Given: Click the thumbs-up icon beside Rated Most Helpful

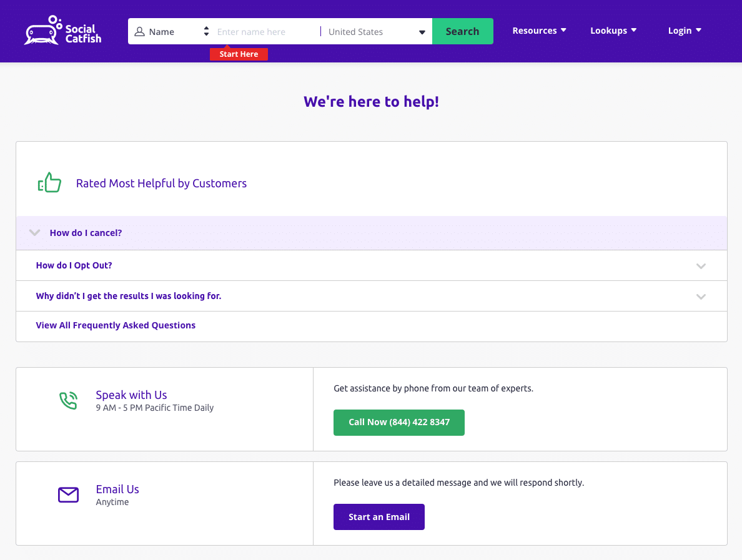Looking at the screenshot, I should point(50,183).
